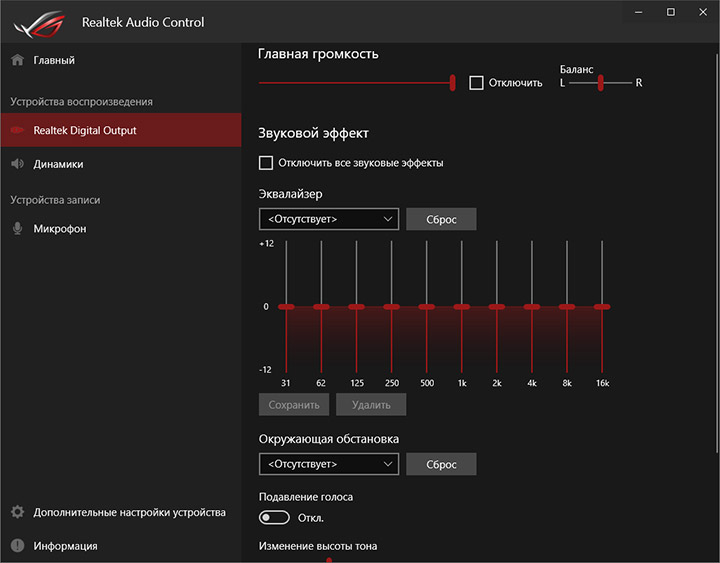Expand the Окружающая обстановка dropdown

pyautogui.click(x=328, y=464)
